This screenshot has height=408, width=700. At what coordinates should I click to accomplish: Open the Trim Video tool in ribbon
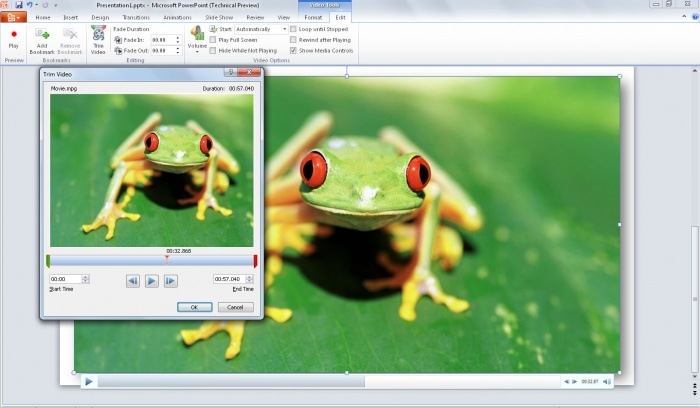[98, 40]
